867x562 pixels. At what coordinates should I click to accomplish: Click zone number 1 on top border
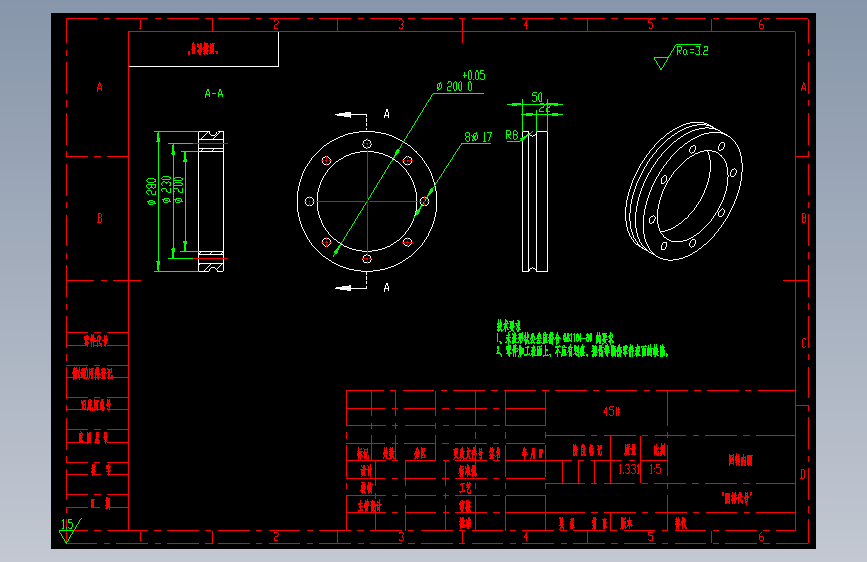tap(140, 24)
